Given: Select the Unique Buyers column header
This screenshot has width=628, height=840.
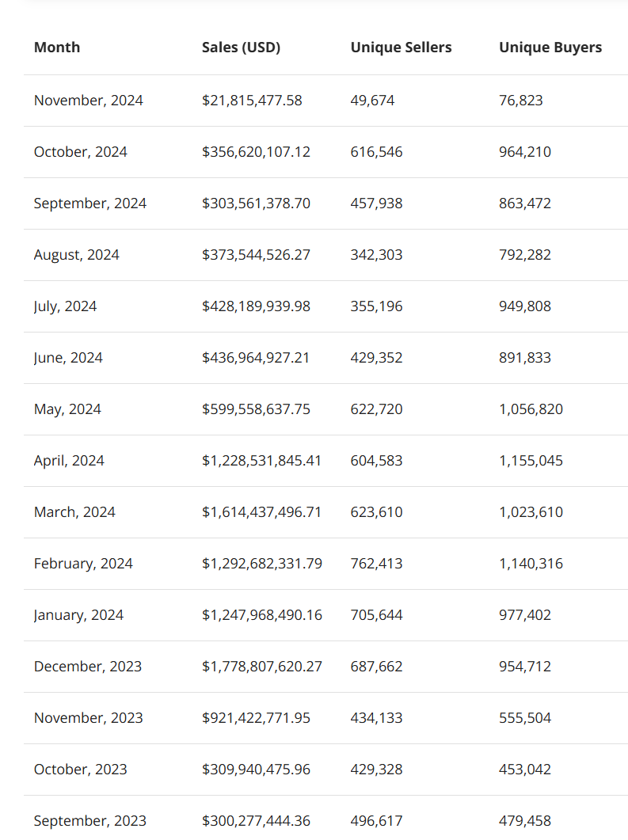Looking at the screenshot, I should (550, 48).
